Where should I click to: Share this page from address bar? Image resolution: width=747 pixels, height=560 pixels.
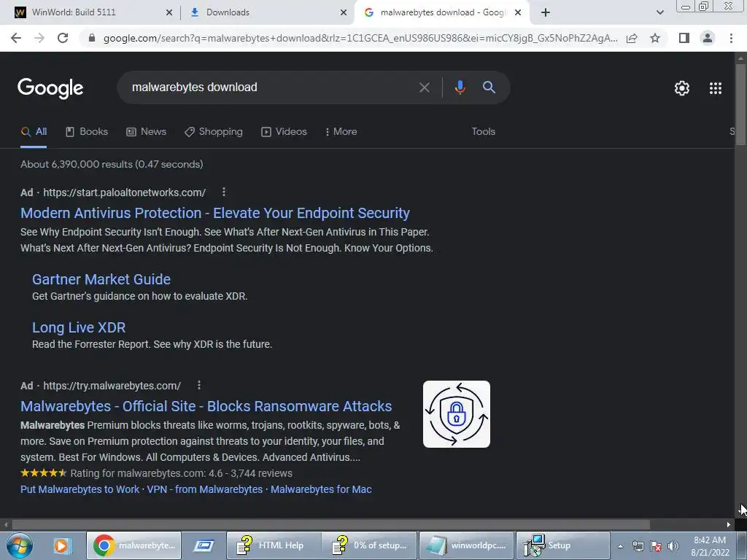[632, 38]
